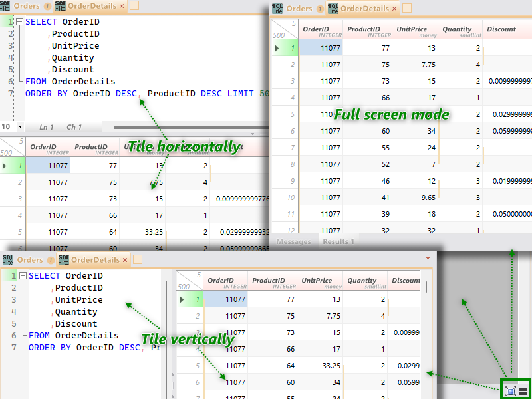Click editor horizontal scrollbar in Tile horizontally view
The width and height of the screenshot is (532, 399).
(190, 127)
